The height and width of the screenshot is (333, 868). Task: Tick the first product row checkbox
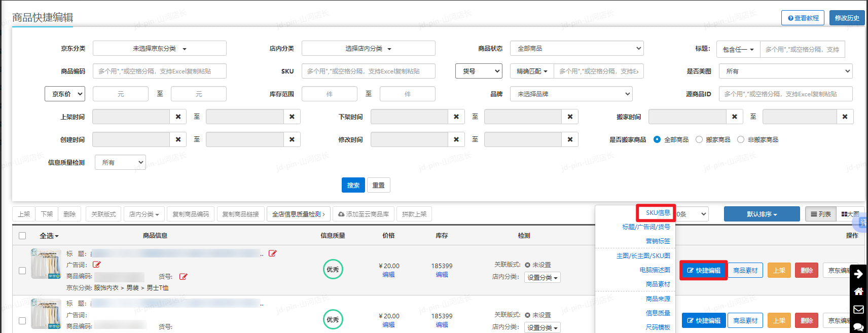[x=22, y=271]
